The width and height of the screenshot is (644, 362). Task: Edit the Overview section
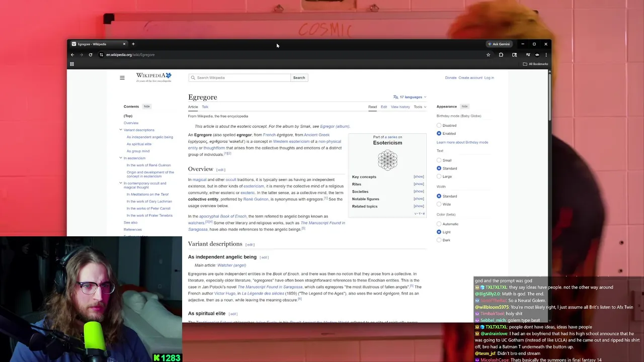tap(221, 170)
